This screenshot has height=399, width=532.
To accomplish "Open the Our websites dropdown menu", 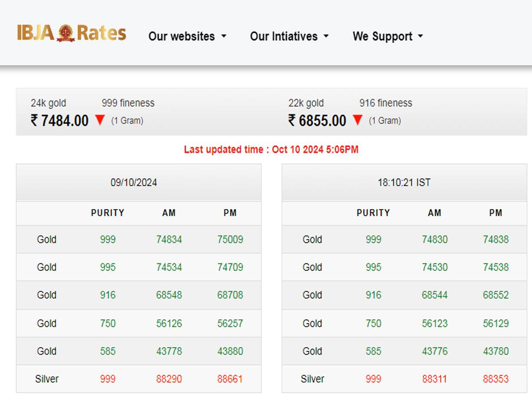I will tap(187, 36).
